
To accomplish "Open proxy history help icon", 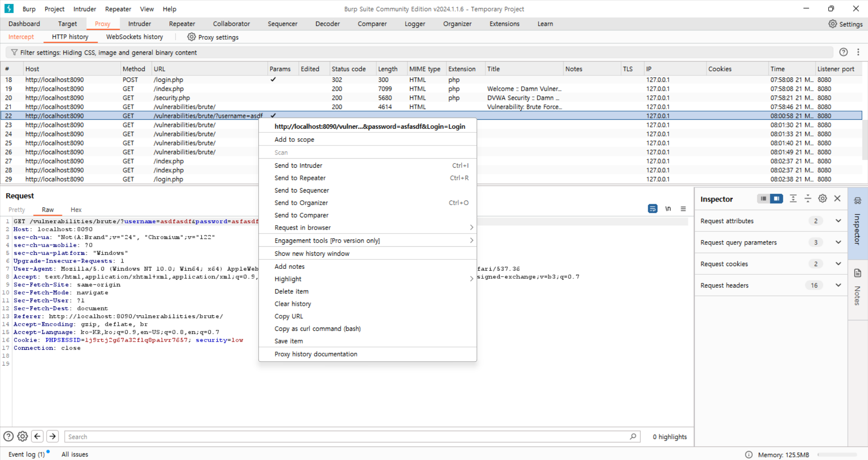I will coord(844,52).
